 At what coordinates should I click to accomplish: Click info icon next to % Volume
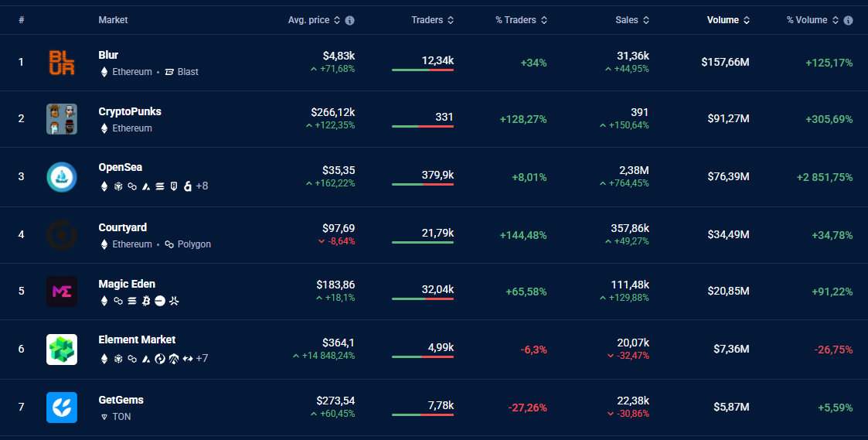(x=849, y=20)
